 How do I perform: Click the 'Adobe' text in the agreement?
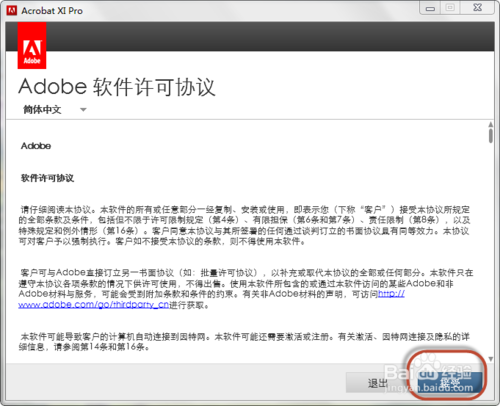(36, 146)
